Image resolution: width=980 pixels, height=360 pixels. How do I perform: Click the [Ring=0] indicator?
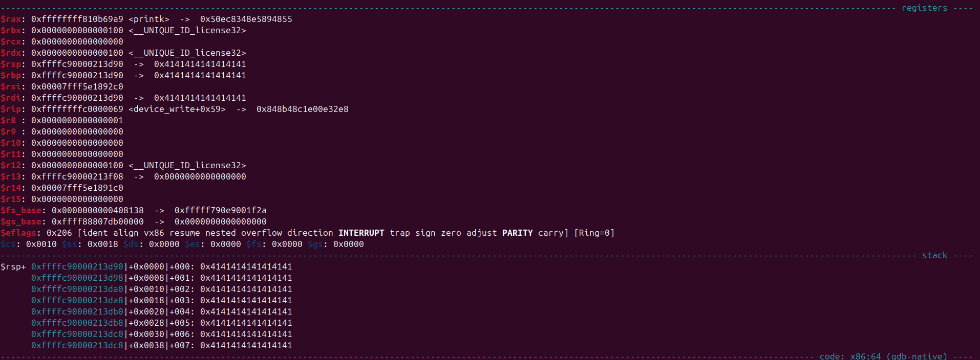[594, 233]
